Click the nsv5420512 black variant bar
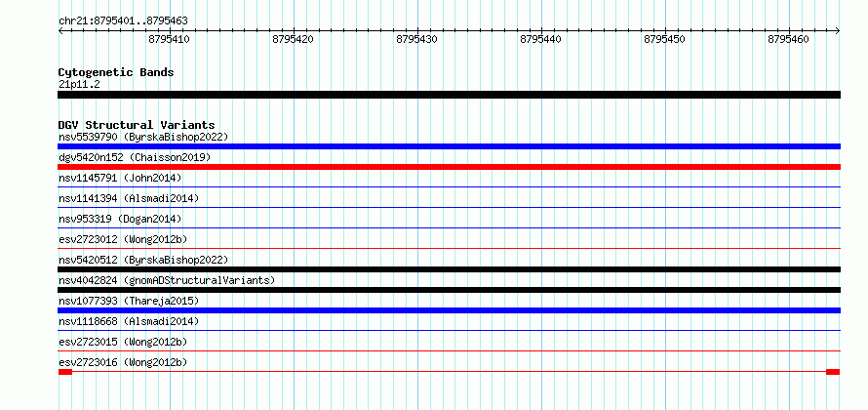Viewport: 868px width, 410px height. point(449,269)
